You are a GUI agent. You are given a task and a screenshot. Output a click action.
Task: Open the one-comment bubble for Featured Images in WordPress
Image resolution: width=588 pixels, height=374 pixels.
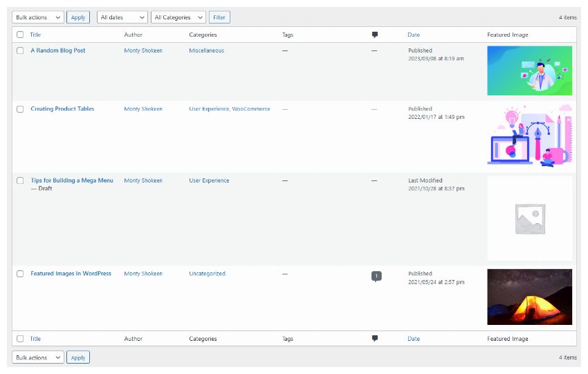376,277
